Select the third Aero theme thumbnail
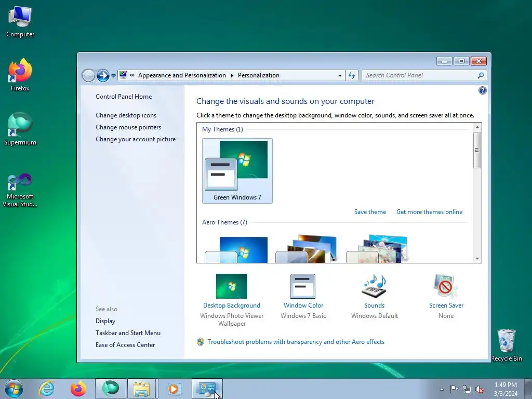 tap(377, 249)
